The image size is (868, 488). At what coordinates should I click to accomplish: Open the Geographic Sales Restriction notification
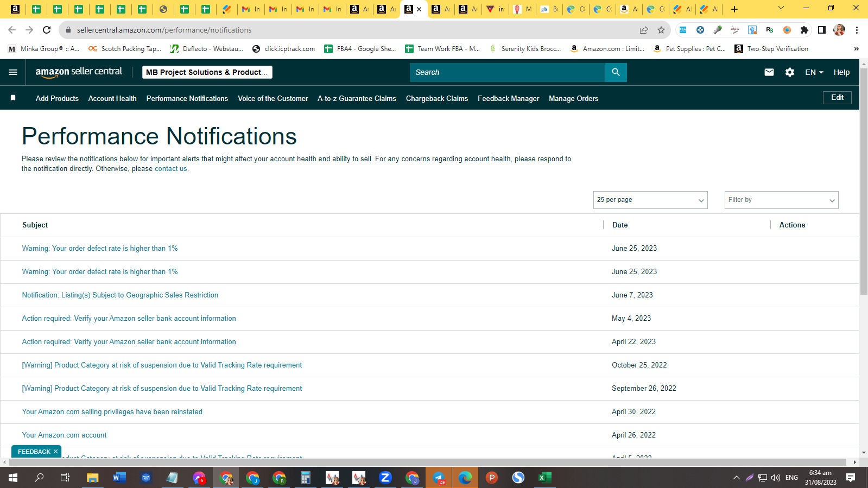point(120,295)
